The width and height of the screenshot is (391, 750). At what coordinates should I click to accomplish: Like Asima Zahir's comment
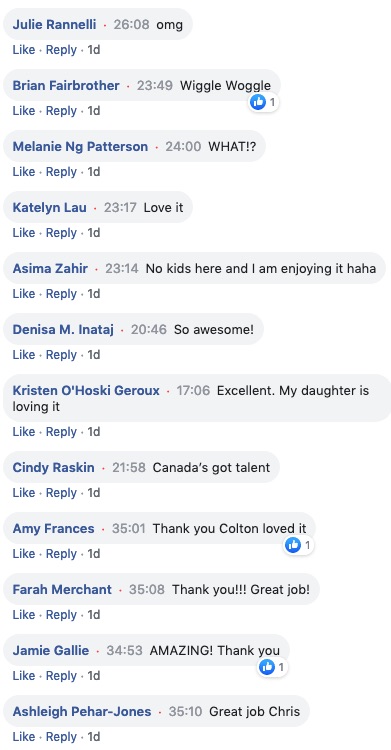tap(24, 294)
